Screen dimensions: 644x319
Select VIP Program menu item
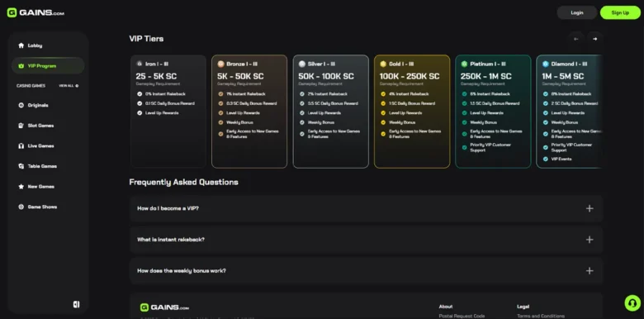(x=48, y=66)
